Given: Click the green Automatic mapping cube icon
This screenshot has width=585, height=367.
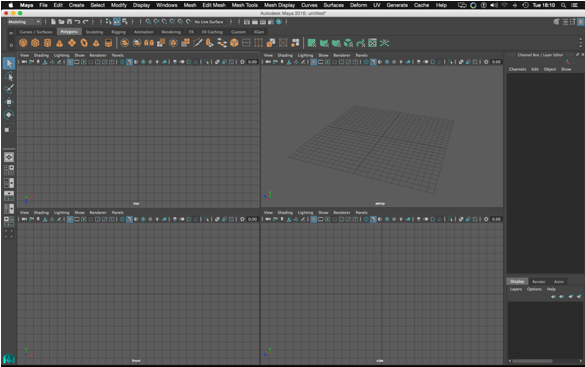Looking at the screenshot, I should [x=348, y=43].
